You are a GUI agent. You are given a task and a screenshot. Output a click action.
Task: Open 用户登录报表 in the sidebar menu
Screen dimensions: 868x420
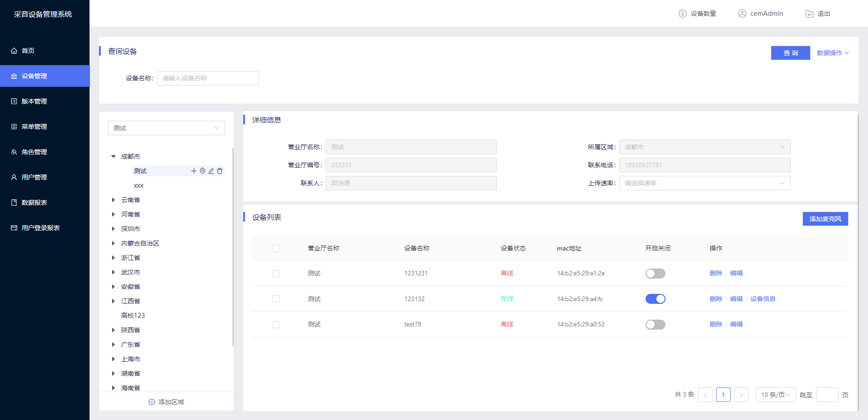pos(45,228)
